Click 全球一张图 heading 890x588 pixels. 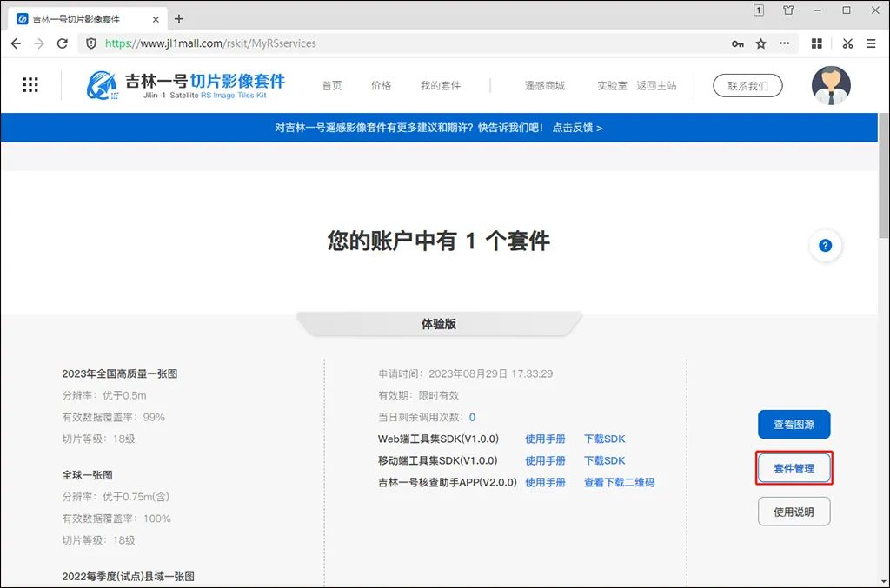click(88, 475)
